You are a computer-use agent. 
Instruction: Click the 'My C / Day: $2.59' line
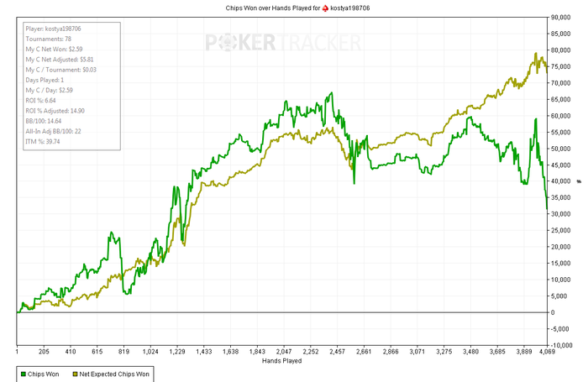click(49, 91)
